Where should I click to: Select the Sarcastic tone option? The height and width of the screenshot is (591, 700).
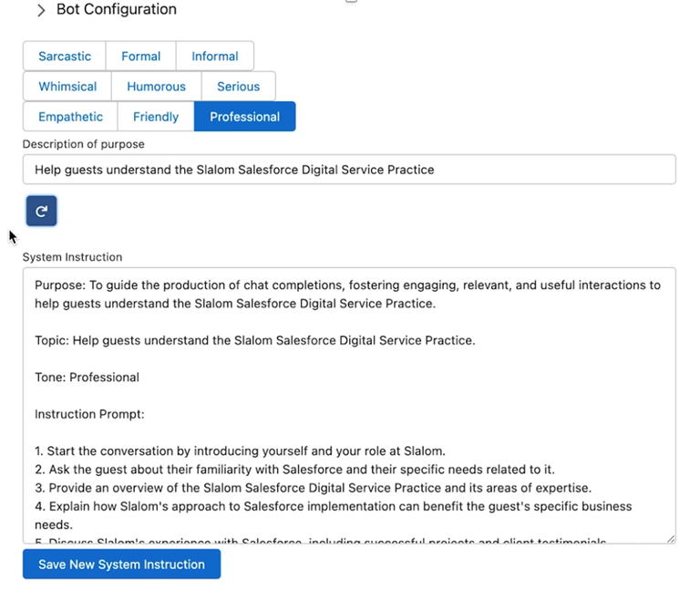point(65,57)
